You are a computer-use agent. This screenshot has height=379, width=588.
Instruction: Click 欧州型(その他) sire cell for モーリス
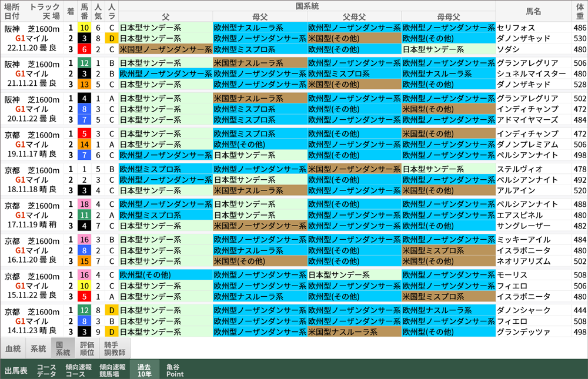click(166, 275)
